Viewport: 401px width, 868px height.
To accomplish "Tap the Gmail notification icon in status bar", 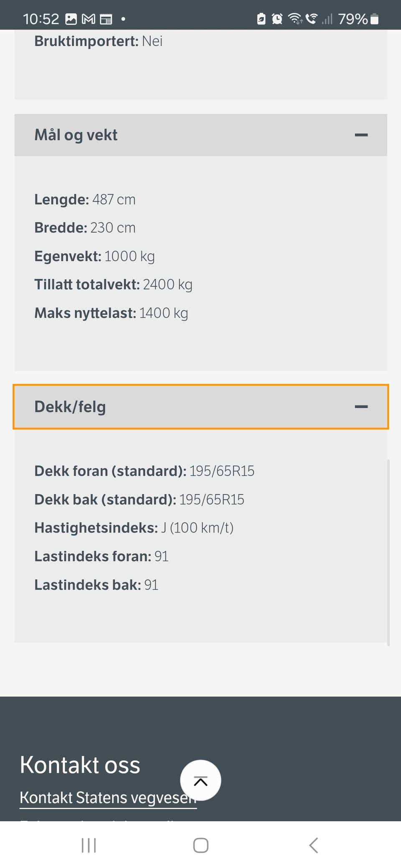I will click(x=89, y=19).
